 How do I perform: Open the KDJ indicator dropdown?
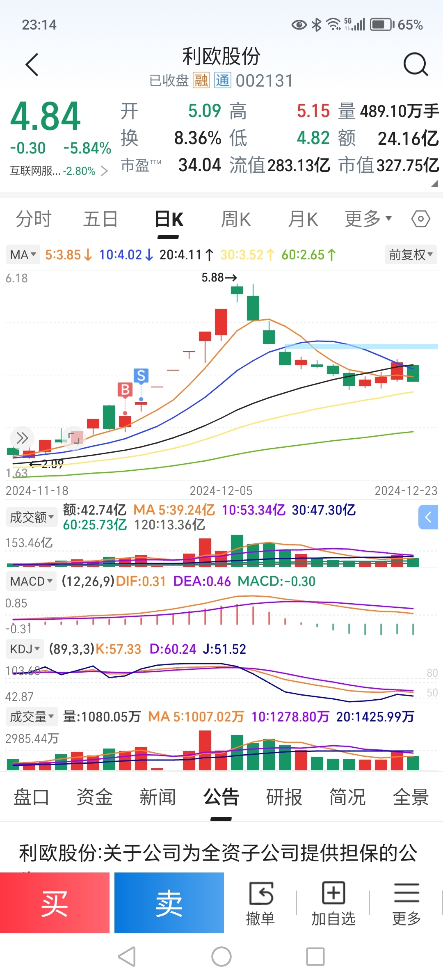pos(25,649)
